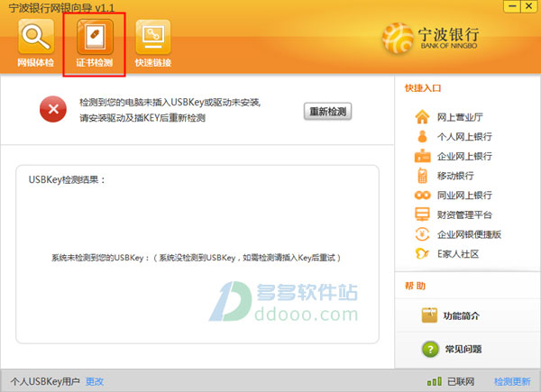The image size is (541, 392).
Task: Click the box icon beside 功能简介
Action: pos(429,315)
